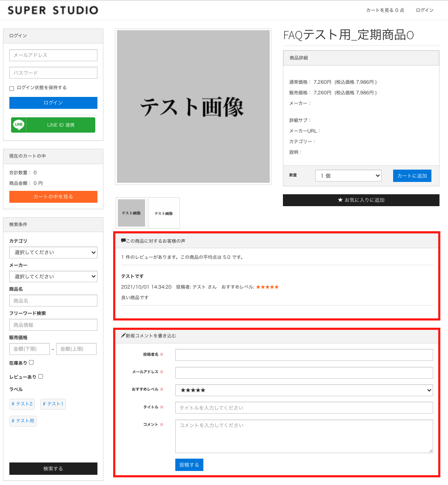
Task: Click the main テスト画像 product image
Action: point(193,107)
